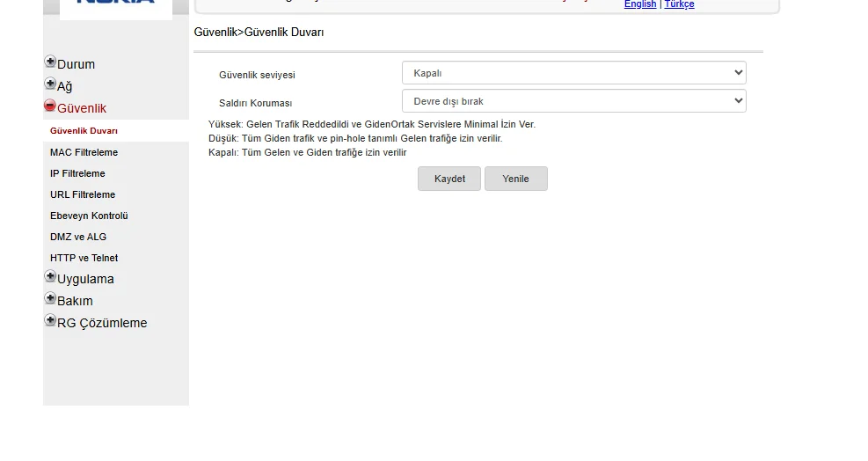Expand the RG Çözümleme plus icon

click(x=50, y=320)
